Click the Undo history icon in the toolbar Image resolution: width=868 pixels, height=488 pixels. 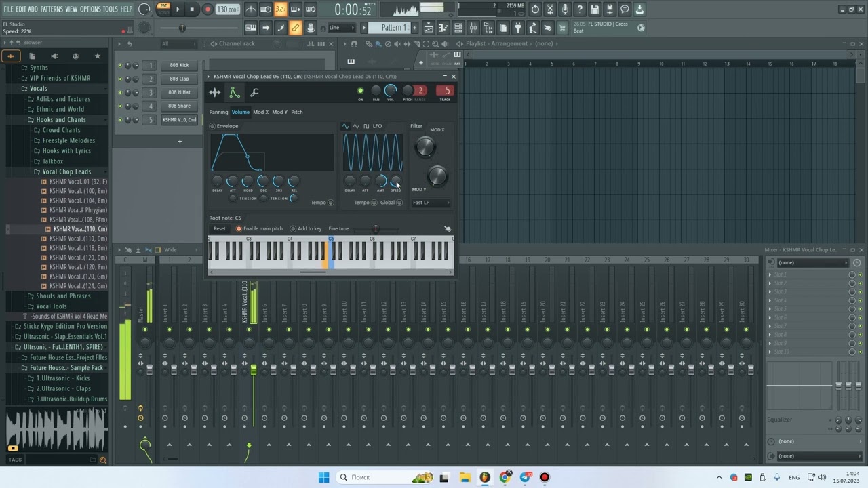tap(535, 9)
